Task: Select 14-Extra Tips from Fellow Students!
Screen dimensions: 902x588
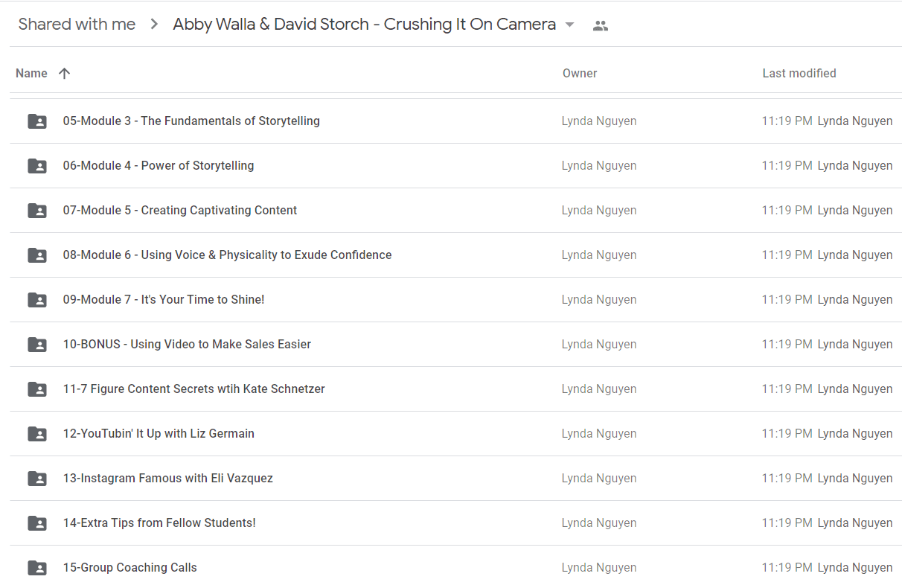Action: pos(159,523)
